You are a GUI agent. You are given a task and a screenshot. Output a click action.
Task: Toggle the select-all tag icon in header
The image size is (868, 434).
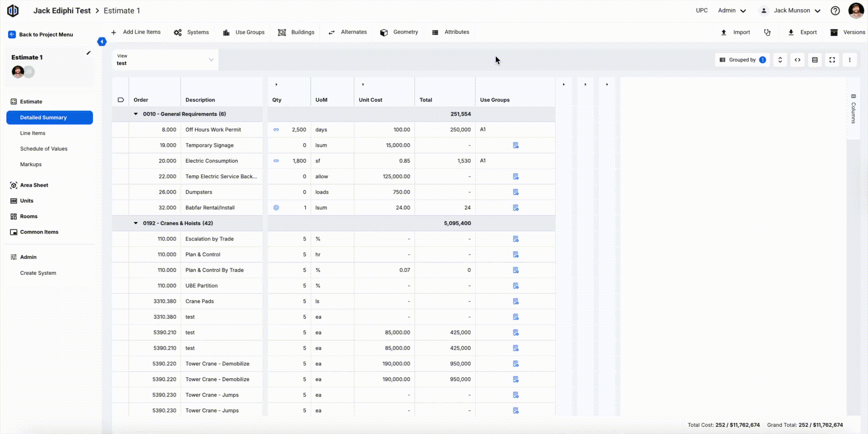tap(120, 100)
